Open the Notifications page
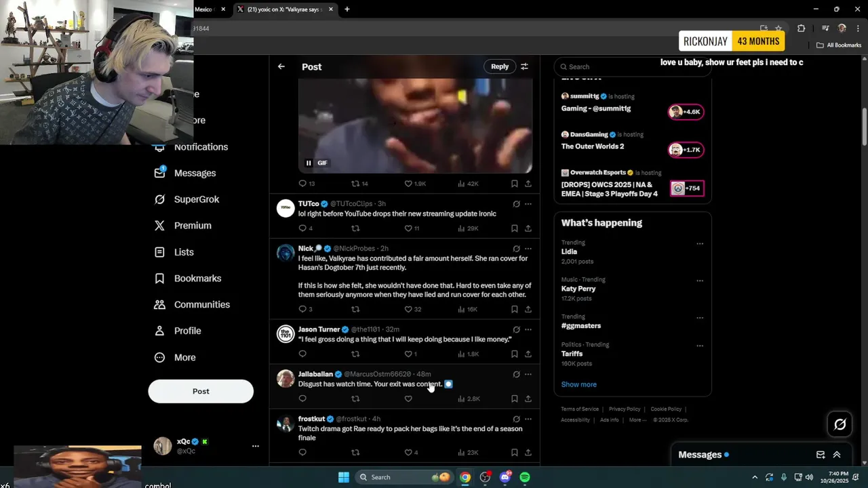 (x=193, y=147)
